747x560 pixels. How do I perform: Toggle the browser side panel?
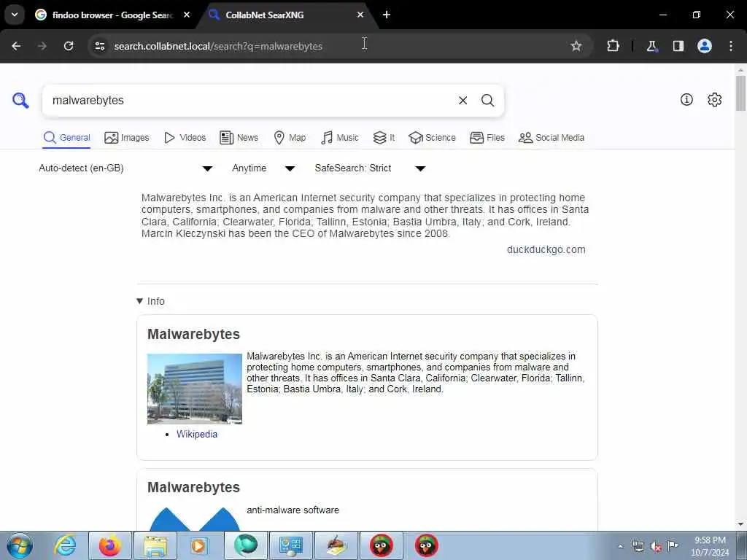point(678,46)
